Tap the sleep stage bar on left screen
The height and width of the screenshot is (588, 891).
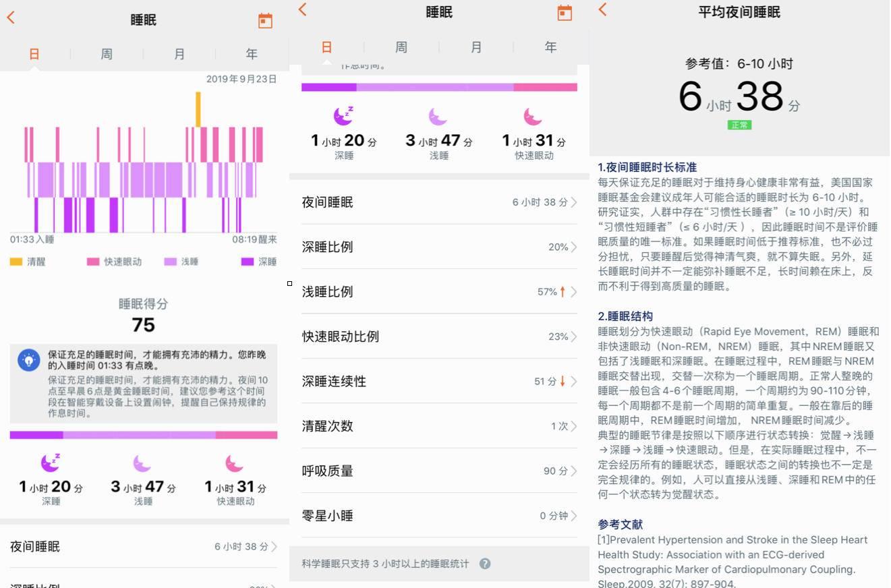pos(144,435)
